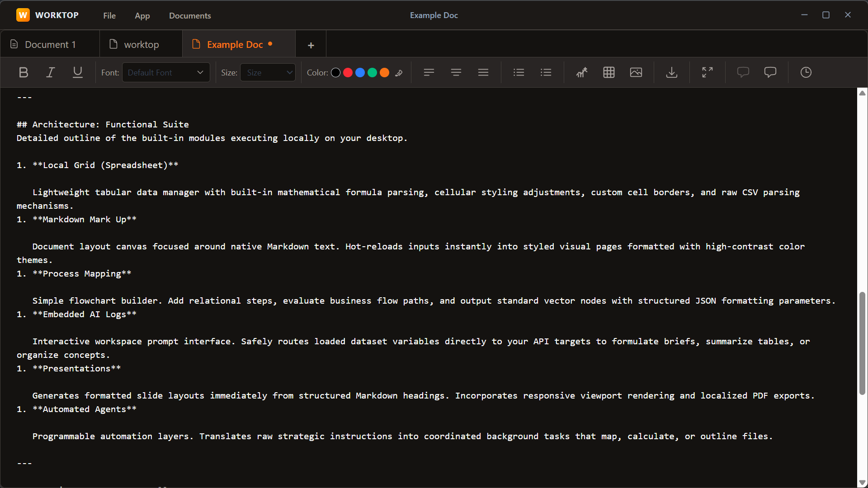Open the App menu

(x=142, y=15)
